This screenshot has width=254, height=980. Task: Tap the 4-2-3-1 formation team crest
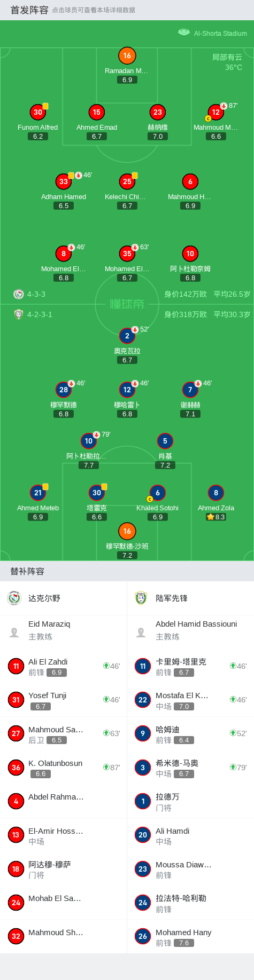click(19, 314)
